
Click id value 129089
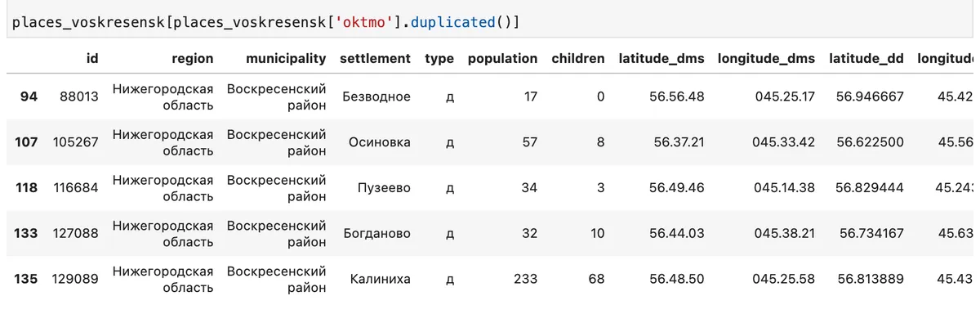coord(75,279)
